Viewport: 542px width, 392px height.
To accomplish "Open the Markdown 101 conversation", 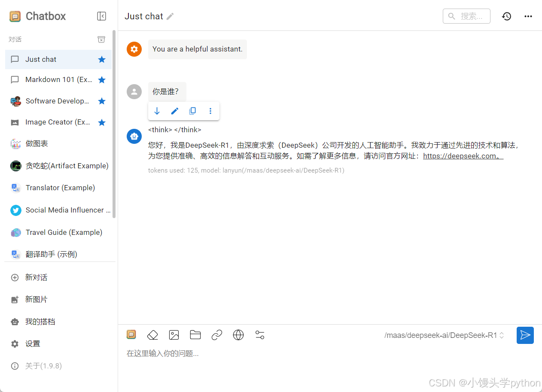I will coord(58,80).
